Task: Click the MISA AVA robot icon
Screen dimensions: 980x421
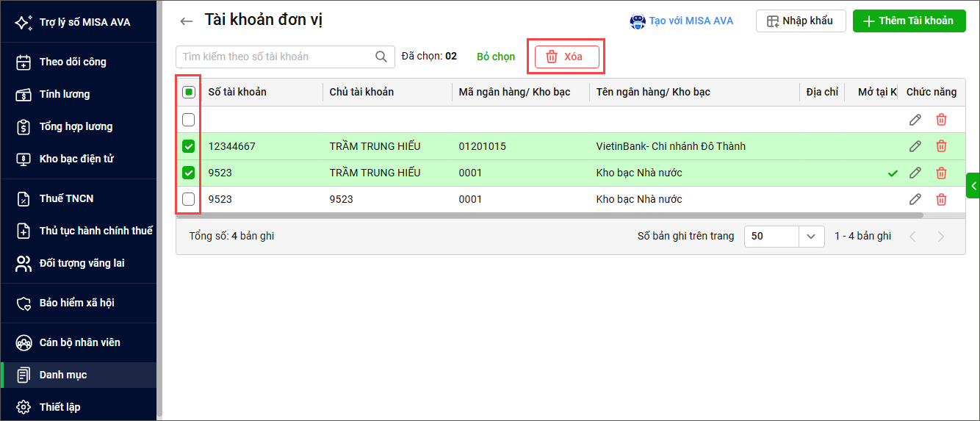Action: click(638, 21)
